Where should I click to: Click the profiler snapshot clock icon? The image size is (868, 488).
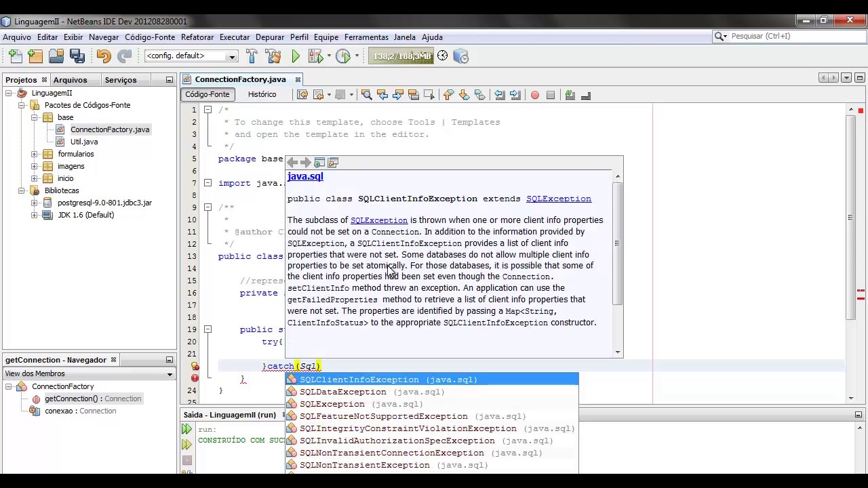point(443,56)
